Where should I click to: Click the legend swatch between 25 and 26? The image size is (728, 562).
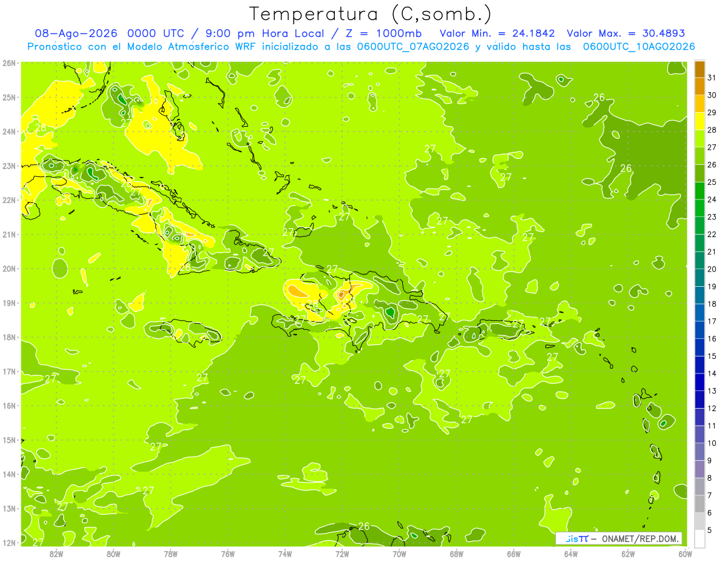[x=699, y=173]
